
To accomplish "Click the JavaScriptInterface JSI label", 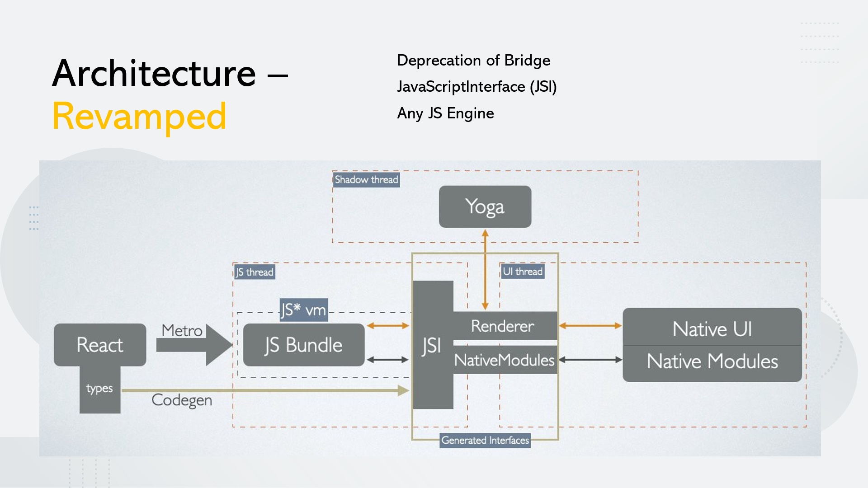I will tap(470, 86).
